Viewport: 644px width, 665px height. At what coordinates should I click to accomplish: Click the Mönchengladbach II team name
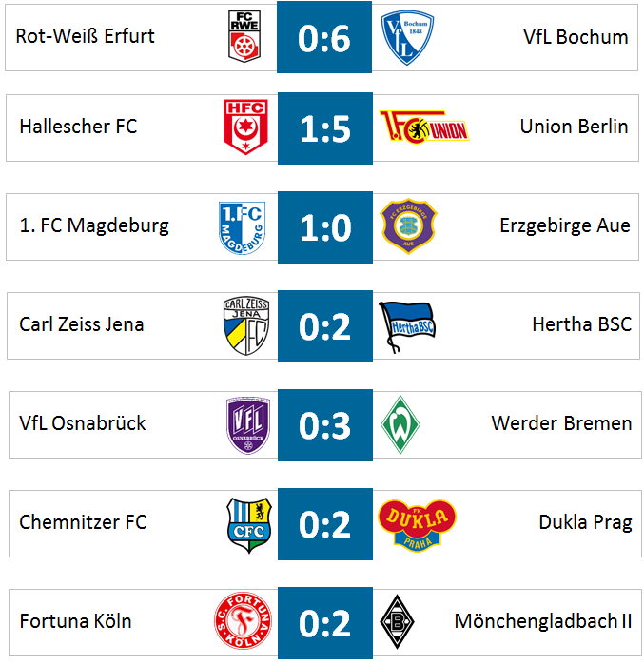pyautogui.click(x=543, y=622)
